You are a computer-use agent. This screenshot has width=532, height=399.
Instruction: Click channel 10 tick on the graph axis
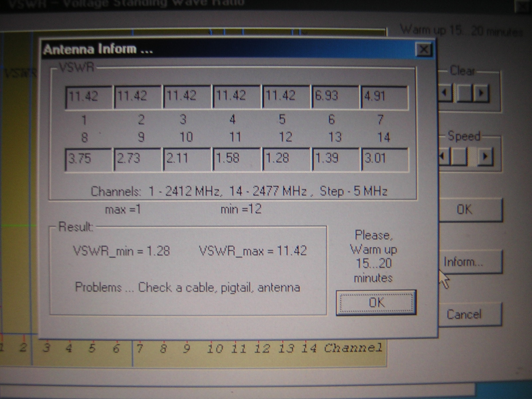click(214, 348)
